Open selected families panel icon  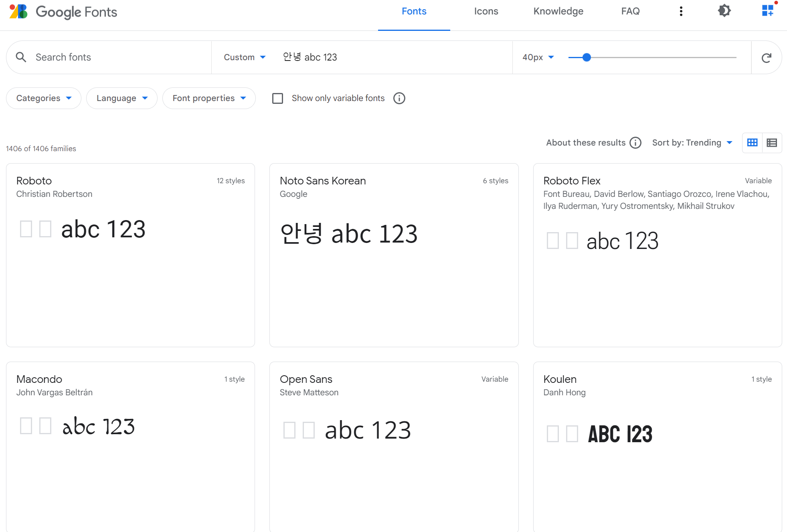767,11
